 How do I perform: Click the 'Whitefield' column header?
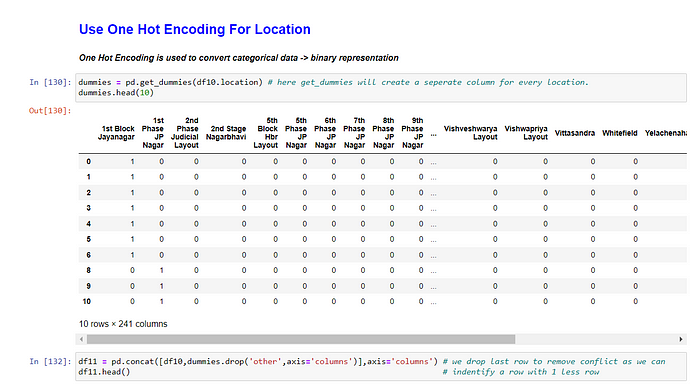point(620,133)
